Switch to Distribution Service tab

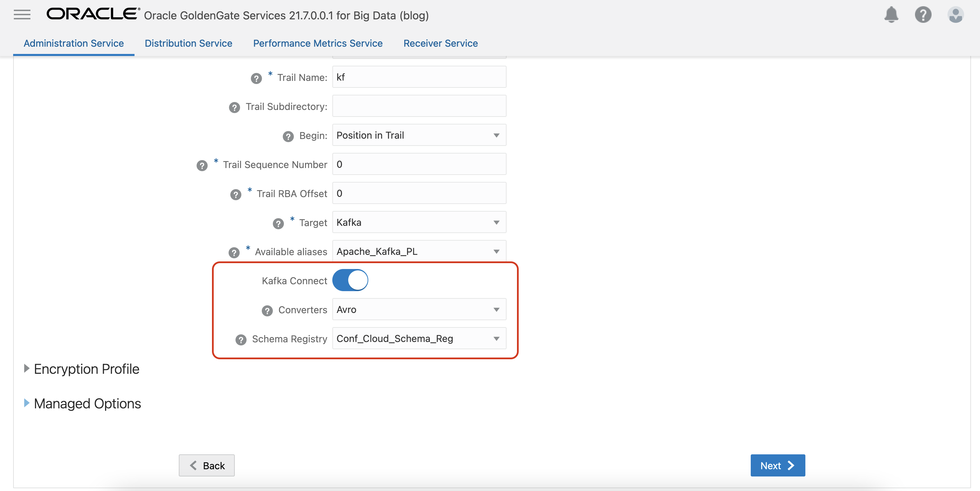[188, 43]
